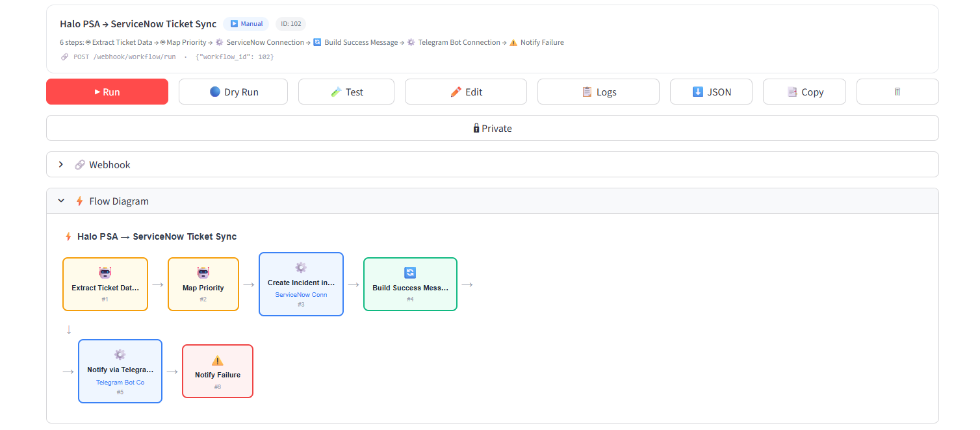View workflow Logs
The image size is (980, 430).
[599, 92]
